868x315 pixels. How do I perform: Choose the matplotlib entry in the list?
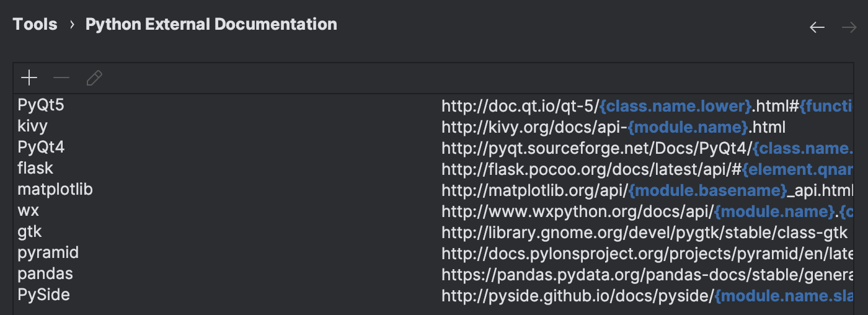(55, 189)
